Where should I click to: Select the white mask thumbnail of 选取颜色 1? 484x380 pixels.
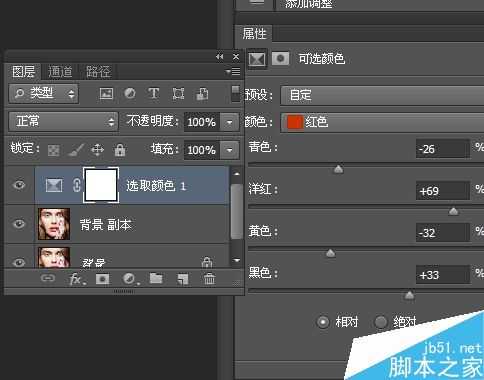coord(101,185)
